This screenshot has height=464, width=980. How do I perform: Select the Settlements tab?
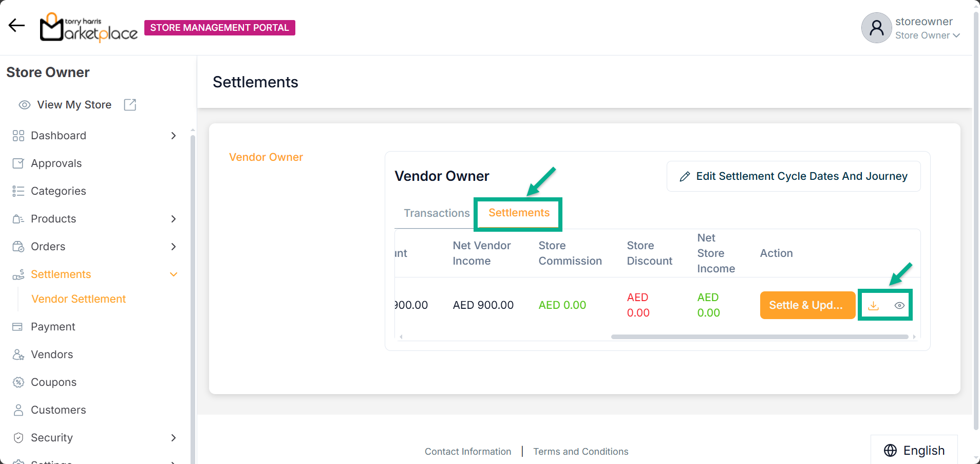coord(519,213)
